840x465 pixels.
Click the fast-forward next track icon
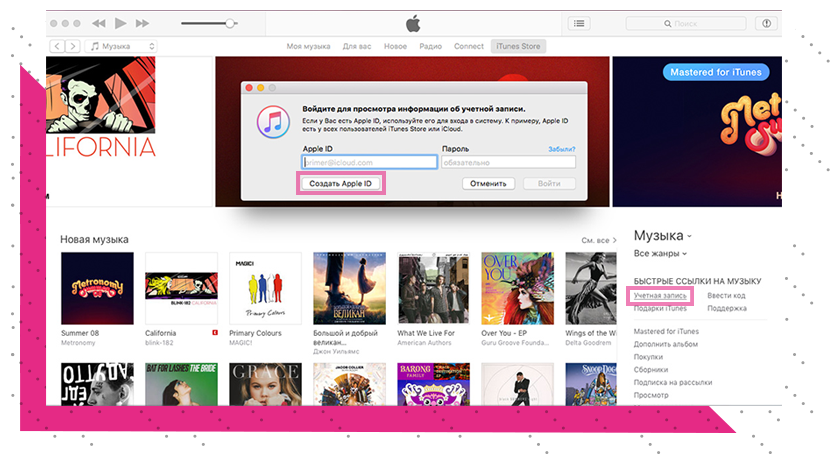(142, 23)
